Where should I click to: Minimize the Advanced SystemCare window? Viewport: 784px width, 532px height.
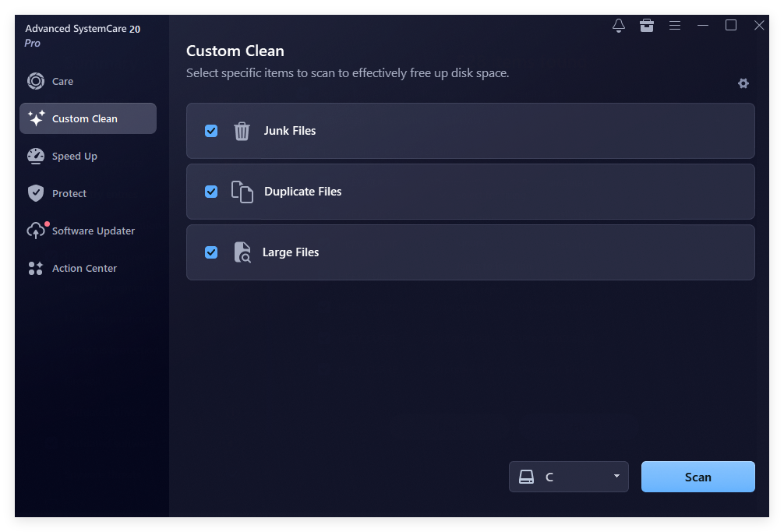tap(702, 26)
